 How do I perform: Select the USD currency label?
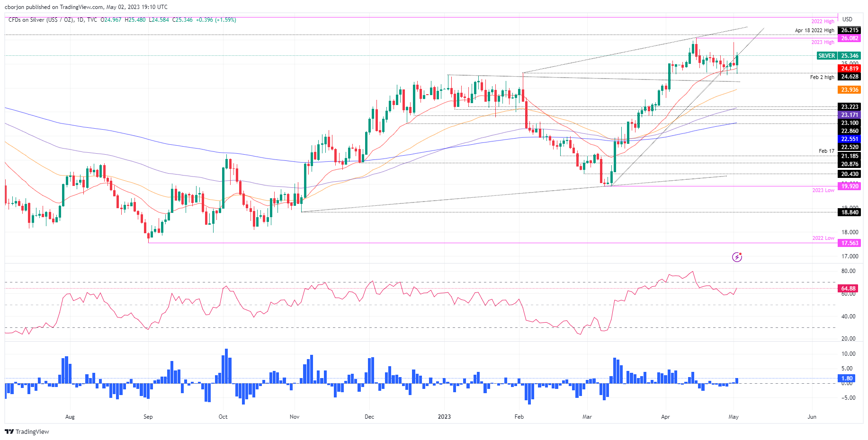coord(847,19)
